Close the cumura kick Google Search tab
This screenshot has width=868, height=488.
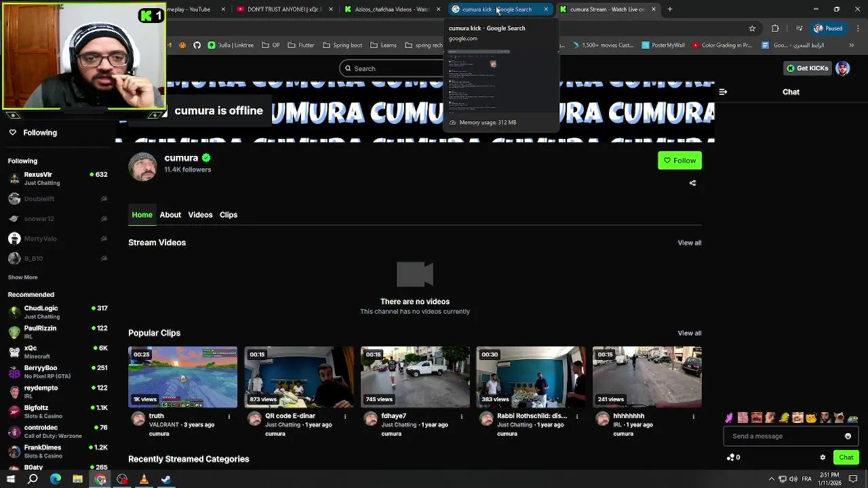(x=546, y=9)
